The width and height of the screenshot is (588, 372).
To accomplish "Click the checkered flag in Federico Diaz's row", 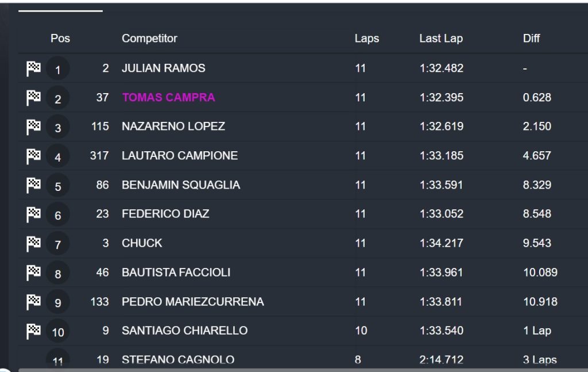I will 34,214.
